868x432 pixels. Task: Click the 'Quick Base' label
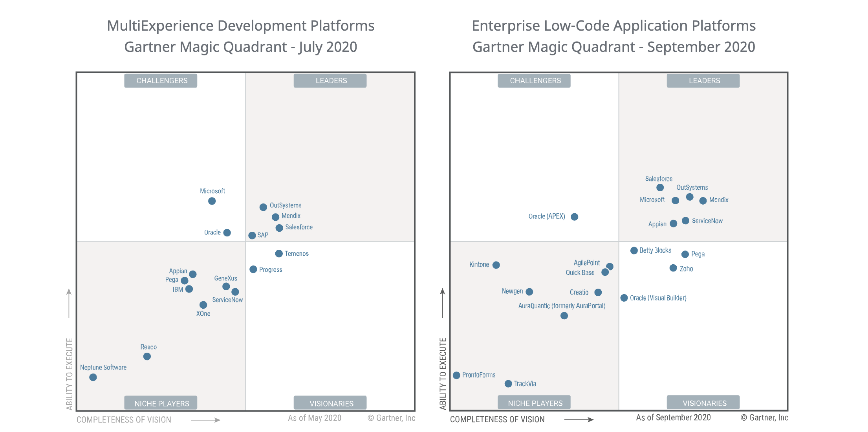[x=580, y=273]
